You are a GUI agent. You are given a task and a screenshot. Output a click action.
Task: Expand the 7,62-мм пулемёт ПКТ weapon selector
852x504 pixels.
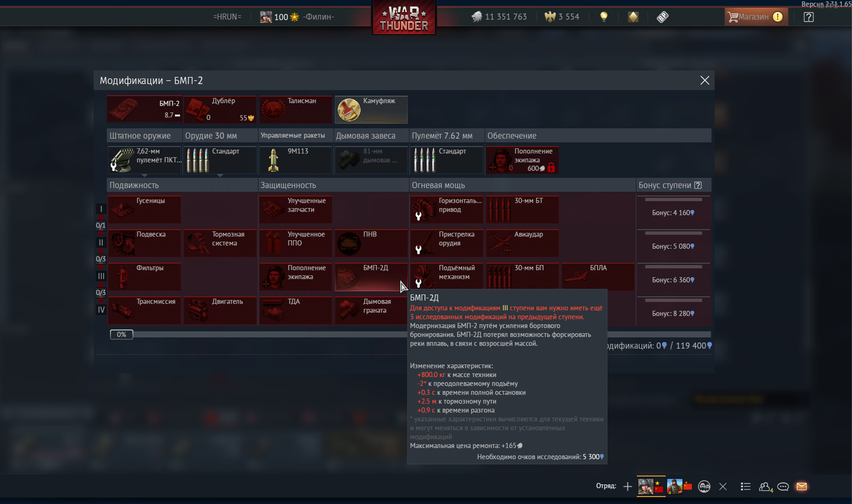145,160
